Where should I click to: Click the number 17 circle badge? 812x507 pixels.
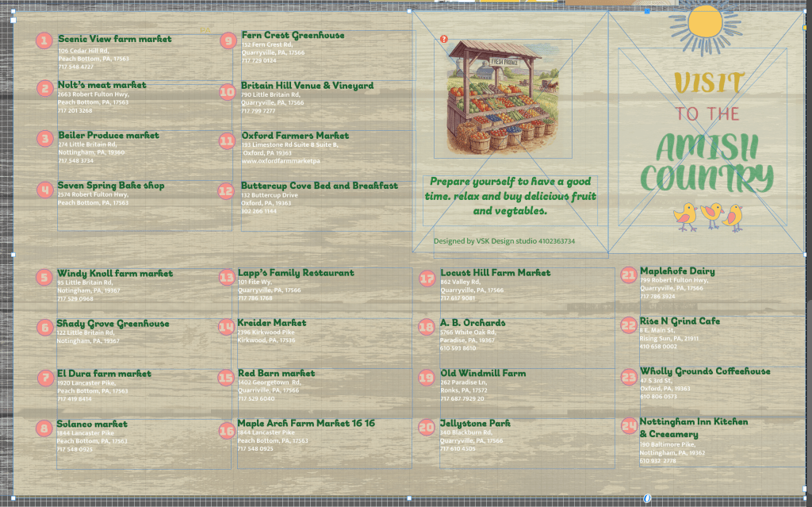427,278
